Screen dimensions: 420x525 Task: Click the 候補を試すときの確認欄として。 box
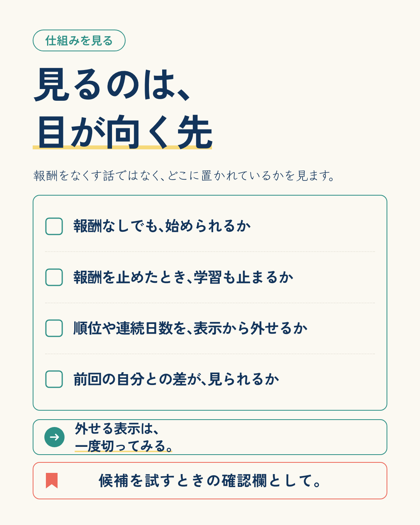pos(210,481)
